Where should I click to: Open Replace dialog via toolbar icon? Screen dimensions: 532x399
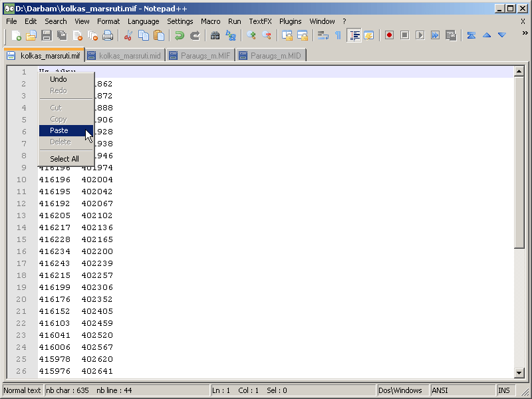pos(231,35)
